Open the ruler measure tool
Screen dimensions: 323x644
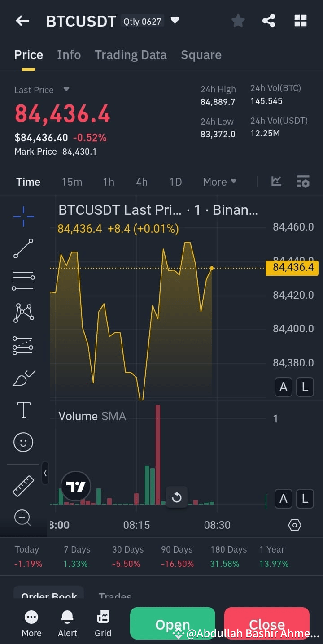pos(23,486)
